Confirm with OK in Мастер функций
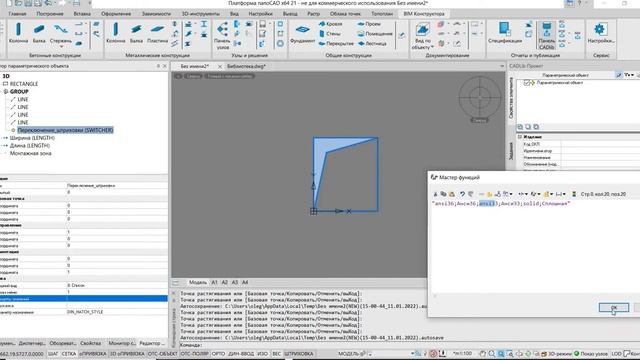Screen dimensions: 640x360 pyautogui.click(x=613, y=307)
